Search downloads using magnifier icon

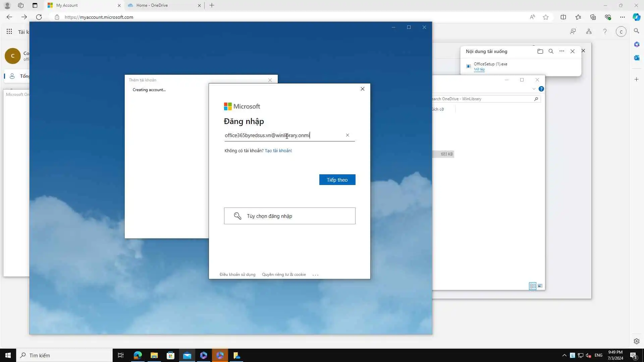[551, 51]
